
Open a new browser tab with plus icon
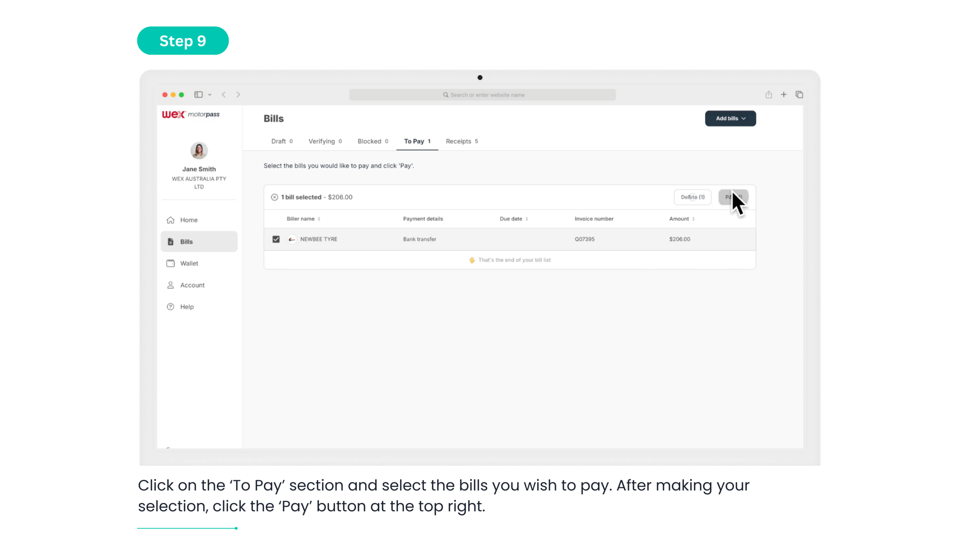tap(784, 95)
